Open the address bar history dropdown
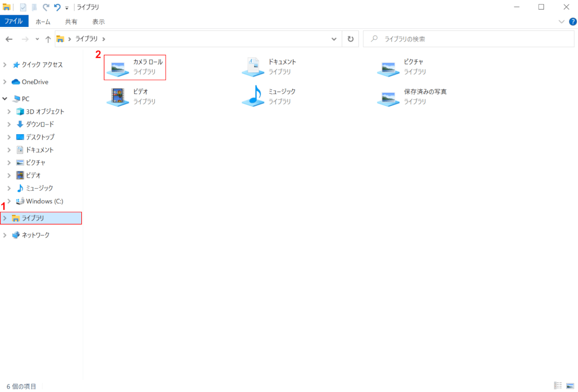Screen dimensions: 578x392 [x=334, y=39]
